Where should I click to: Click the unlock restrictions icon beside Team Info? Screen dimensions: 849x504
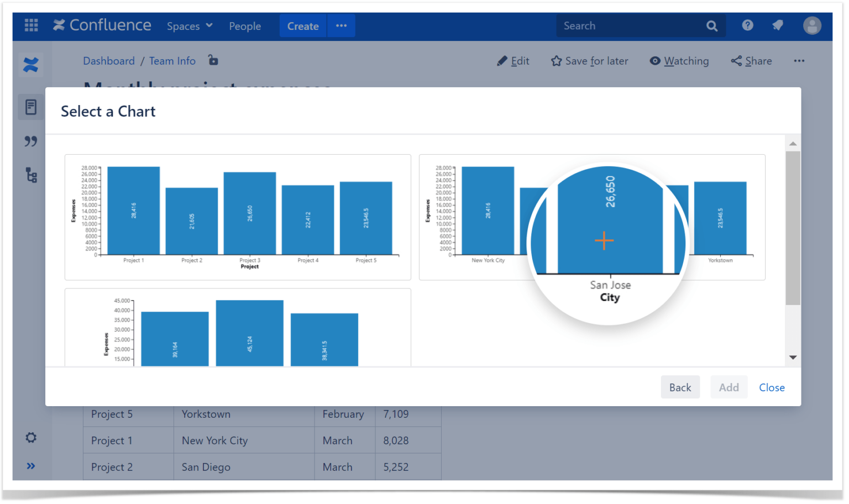[x=213, y=61]
